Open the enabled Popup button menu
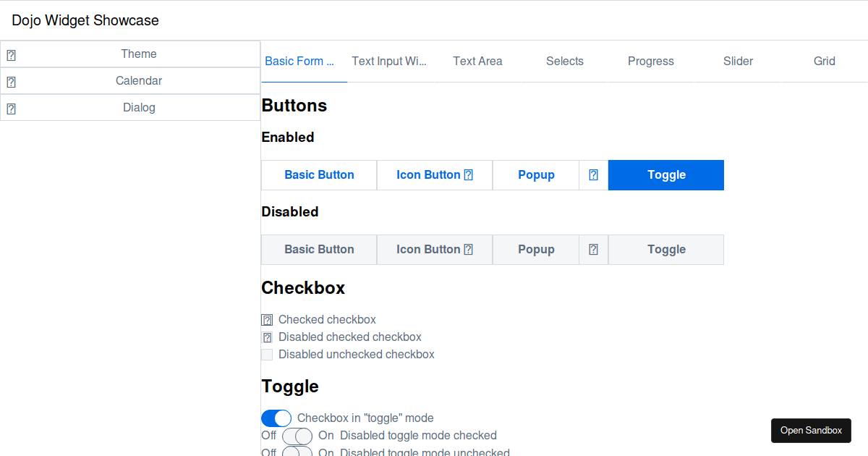Viewport: 868px width, 456px height. [536, 175]
